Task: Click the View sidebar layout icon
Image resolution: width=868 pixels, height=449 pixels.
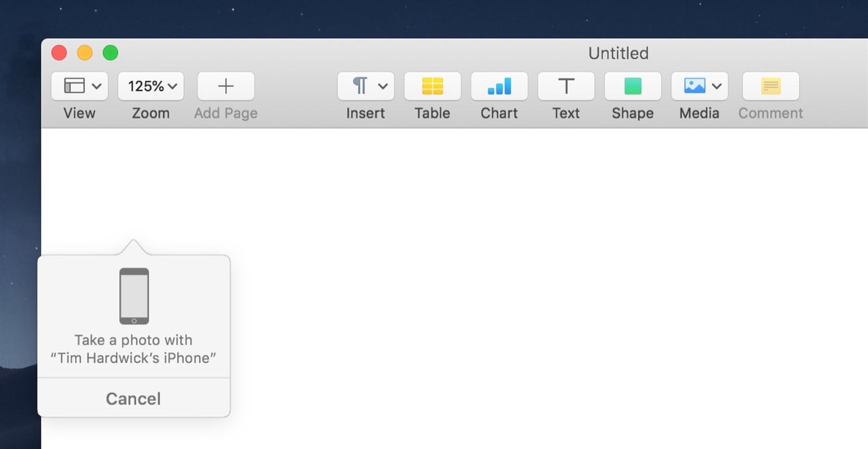Action: 74,86
